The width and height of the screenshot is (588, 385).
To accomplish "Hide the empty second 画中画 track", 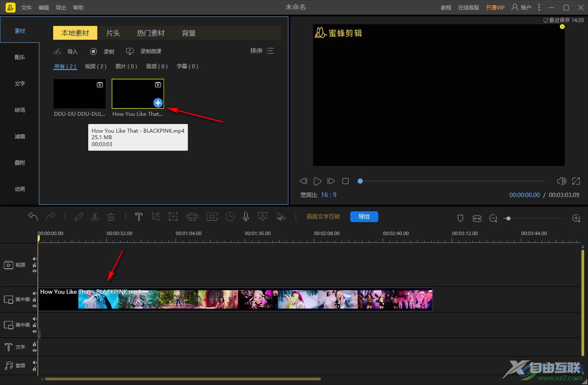I will (35, 331).
